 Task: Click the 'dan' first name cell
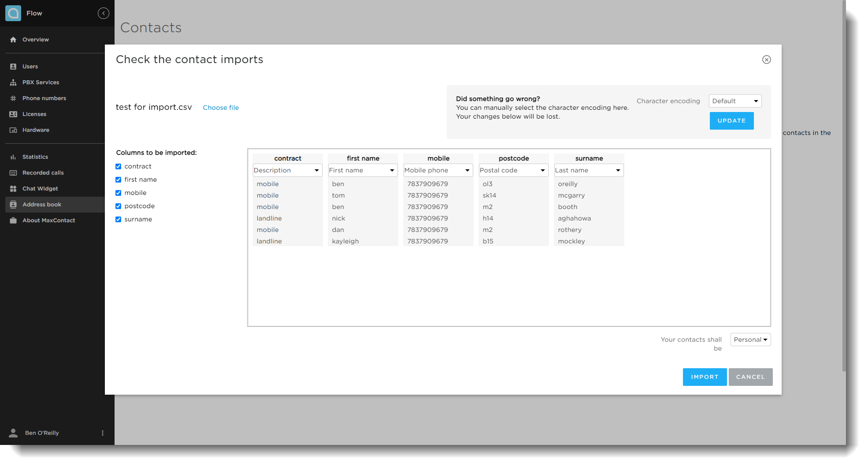point(338,230)
